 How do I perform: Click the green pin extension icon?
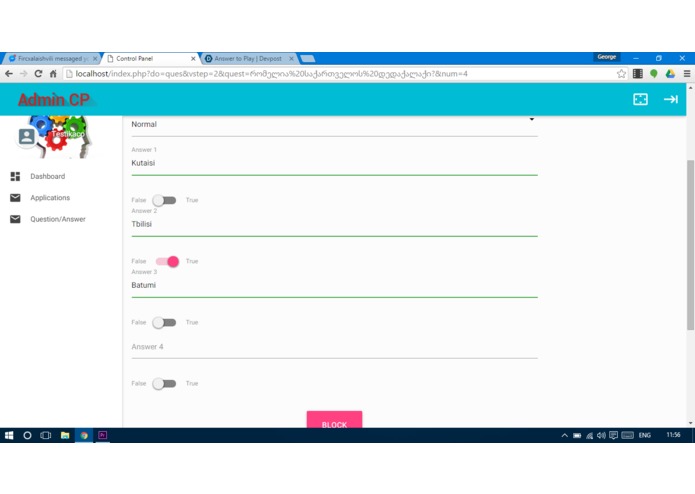(x=654, y=74)
